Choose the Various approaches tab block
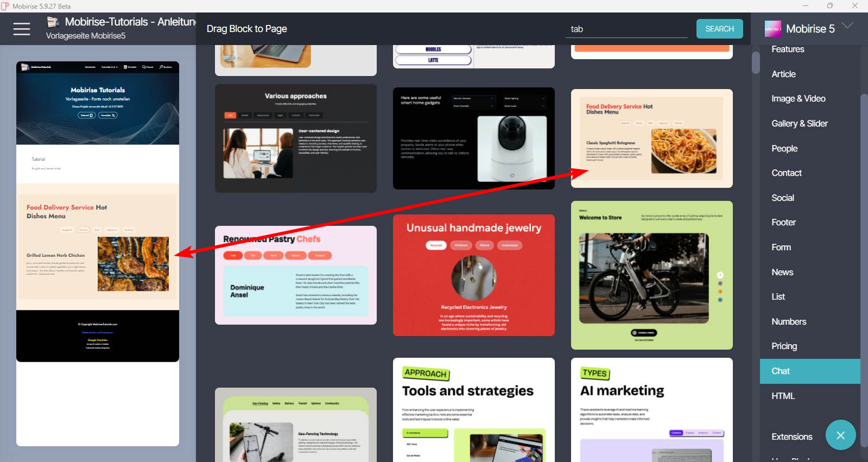This screenshot has width=868, height=462. tap(295, 138)
